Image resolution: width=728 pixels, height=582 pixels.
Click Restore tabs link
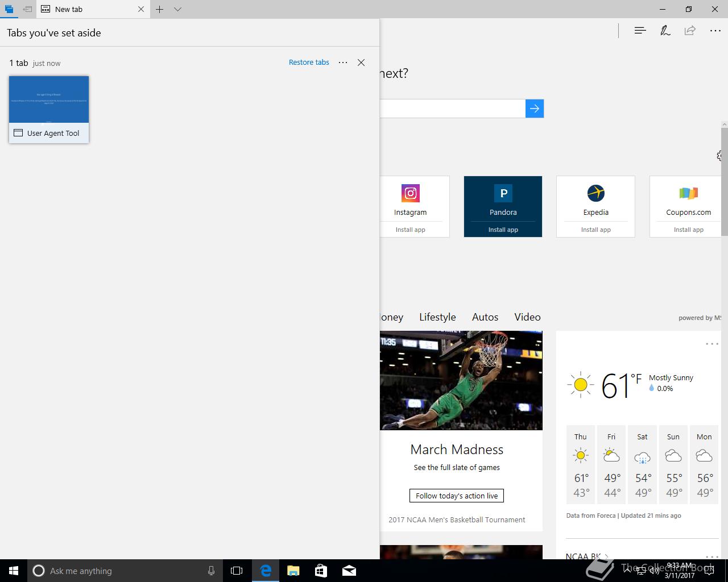[x=309, y=63]
